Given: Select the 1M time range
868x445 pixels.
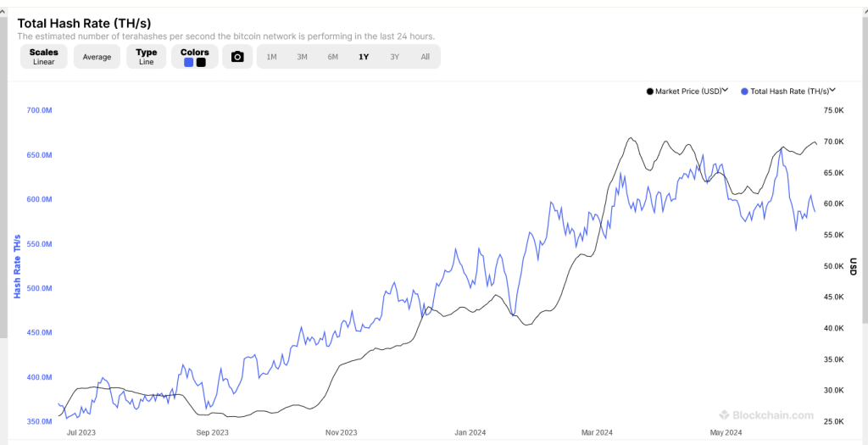Looking at the screenshot, I should 271,57.
